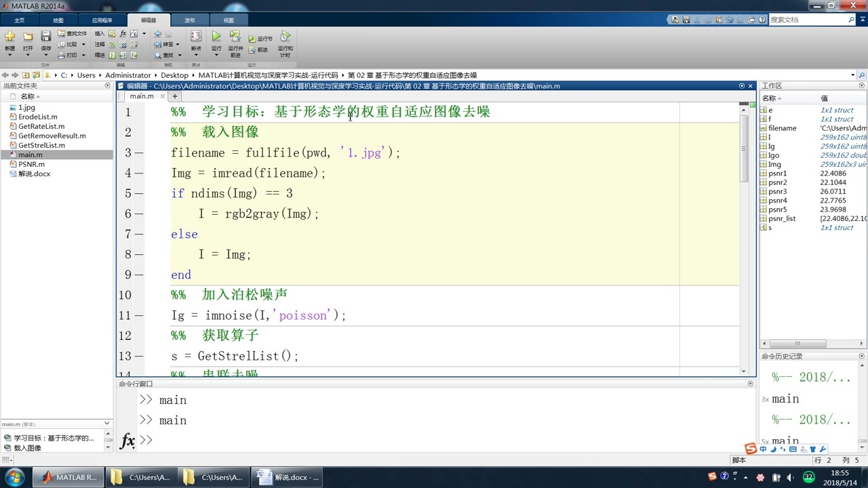Click the Sogou 中 language toggle on IME bar
868x488 pixels.
pyautogui.click(x=763, y=449)
